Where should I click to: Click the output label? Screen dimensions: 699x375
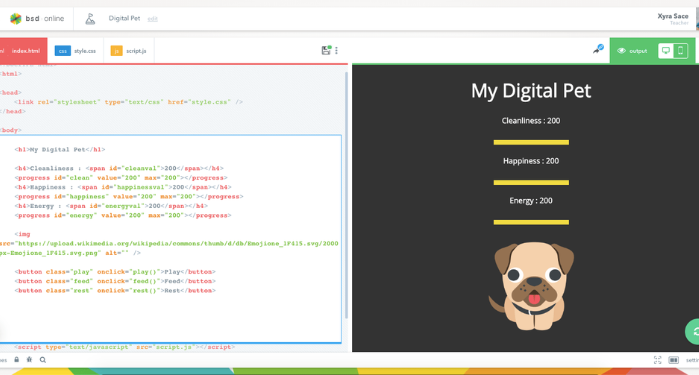pyautogui.click(x=638, y=51)
